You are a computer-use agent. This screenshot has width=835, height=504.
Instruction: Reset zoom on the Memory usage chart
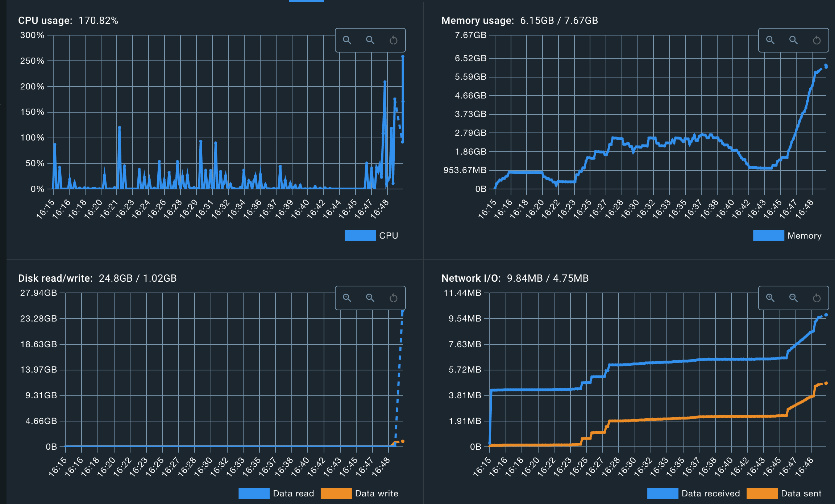tap(816, 40)
